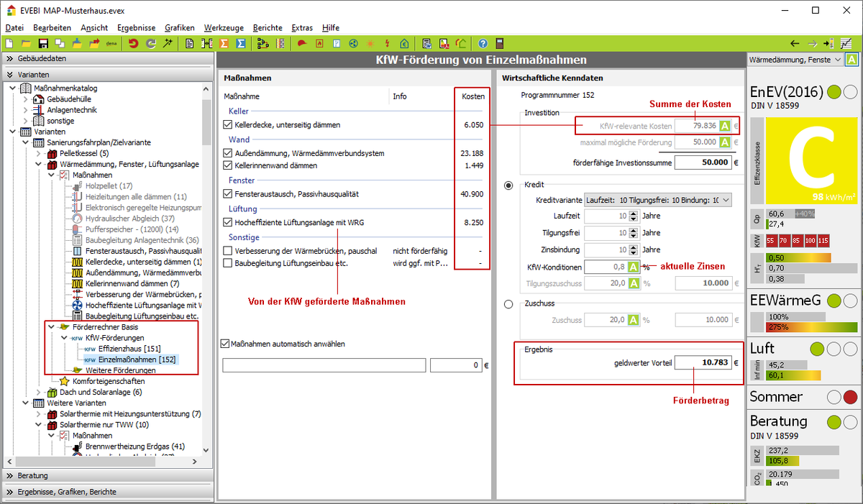Screen dimensions: 863x504
Task: Click the Komforteigenschaften star icon
Action: click(65, 381)
